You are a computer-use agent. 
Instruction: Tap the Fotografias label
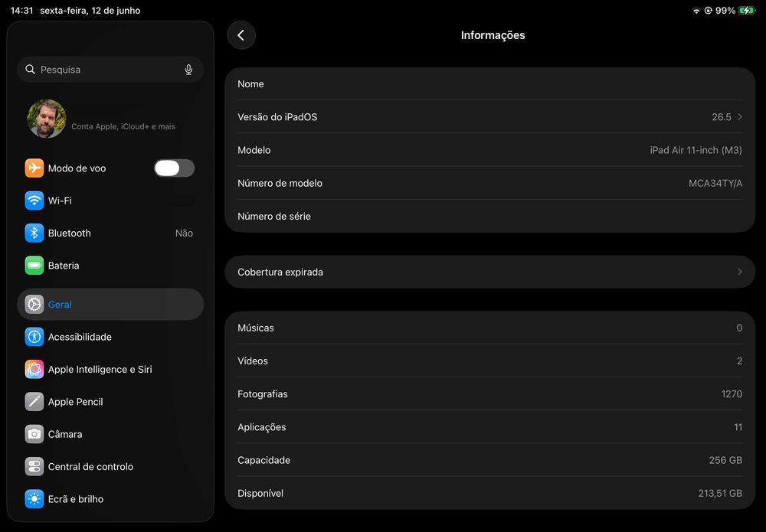coord(262,394)
